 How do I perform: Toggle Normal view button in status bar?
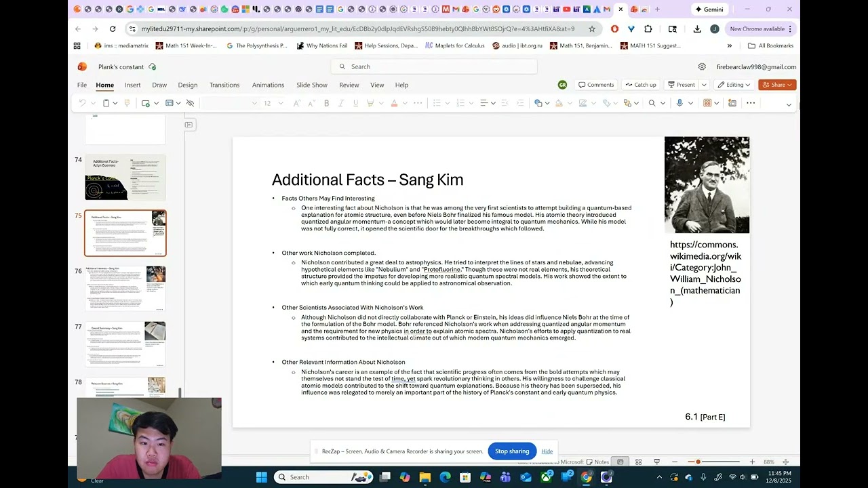point(620,462)
